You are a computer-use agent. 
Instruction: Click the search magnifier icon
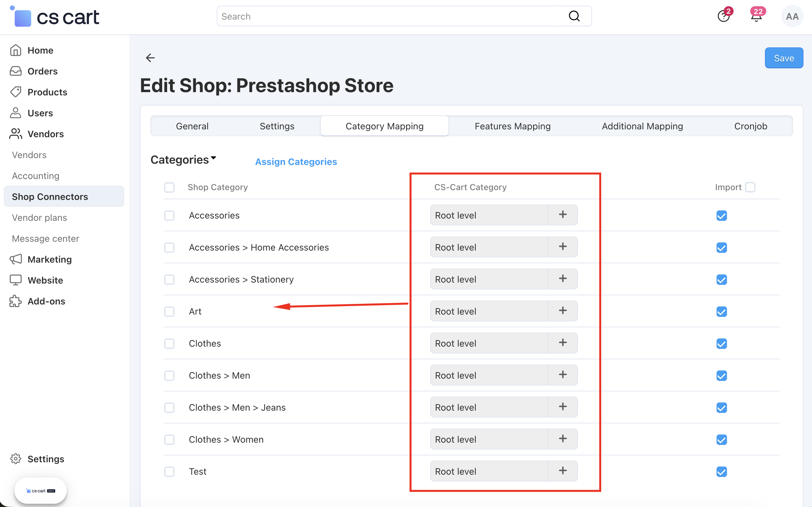click(574, 16)
